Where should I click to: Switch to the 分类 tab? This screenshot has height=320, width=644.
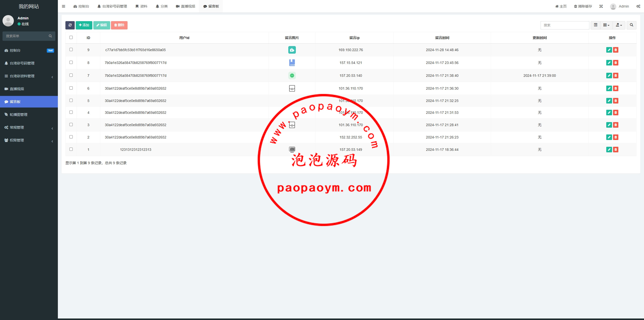[162, 6]
